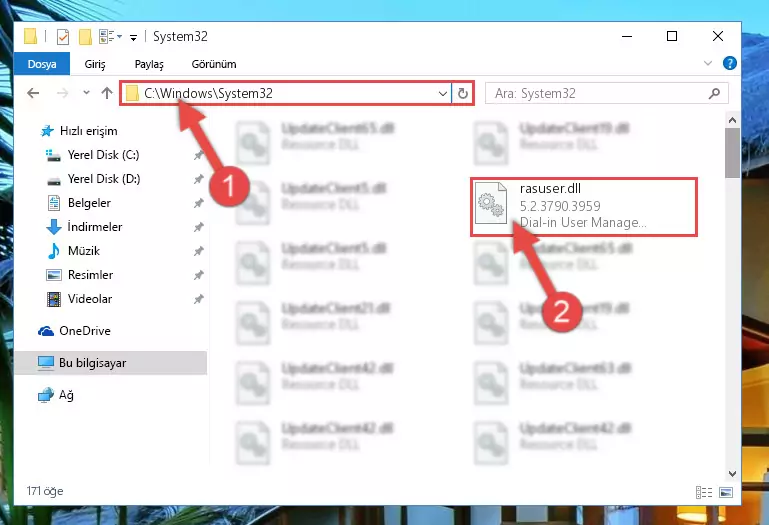This screenshot has height=525, width=769.
Task: Switch to details view layout icon
Action: [704, 492]
